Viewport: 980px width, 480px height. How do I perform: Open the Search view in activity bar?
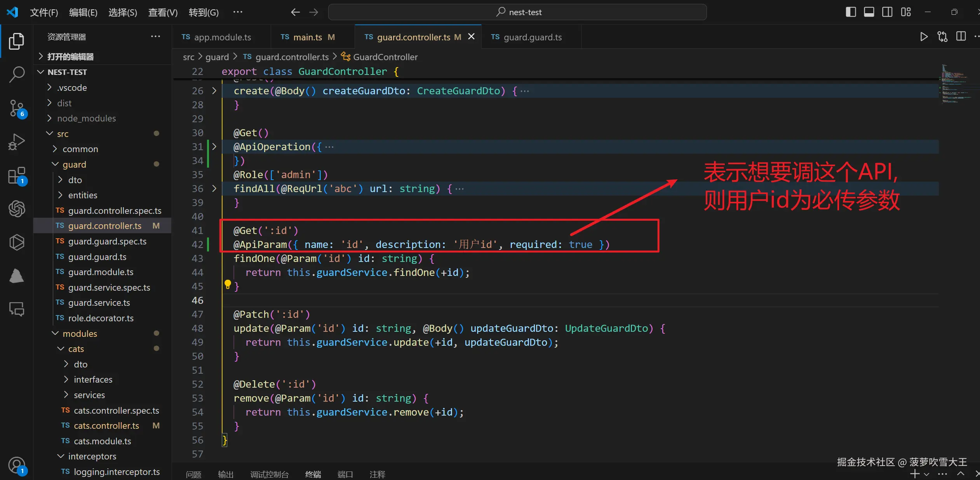(x=16, y=74)
